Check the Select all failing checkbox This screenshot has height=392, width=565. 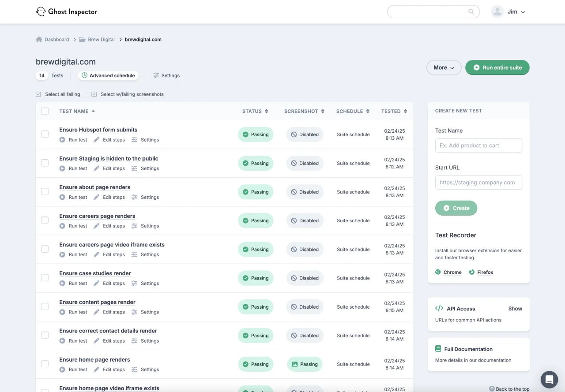click(38, 94)
